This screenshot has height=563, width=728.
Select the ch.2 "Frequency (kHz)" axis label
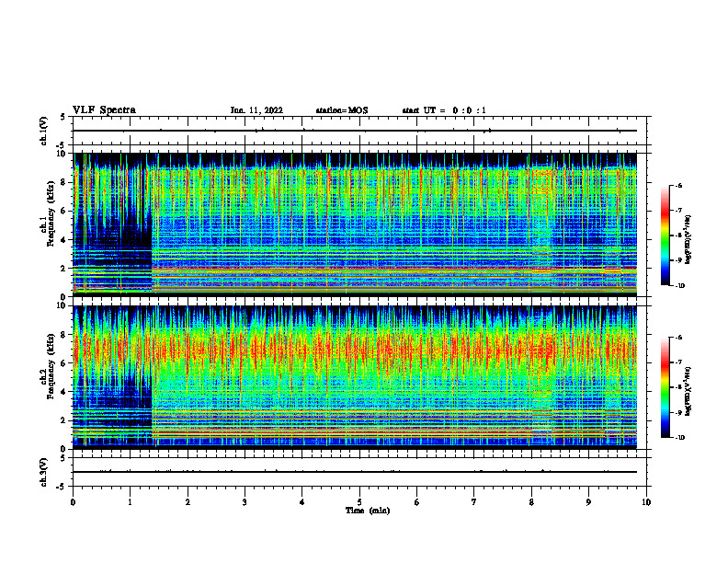click(51, 366)
